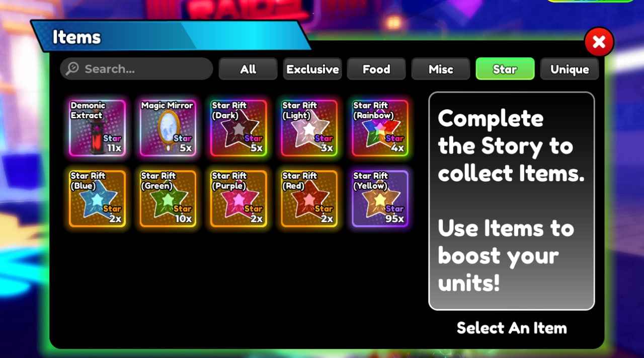Choose the Star Rift (Purple) item

pos(238,198)
